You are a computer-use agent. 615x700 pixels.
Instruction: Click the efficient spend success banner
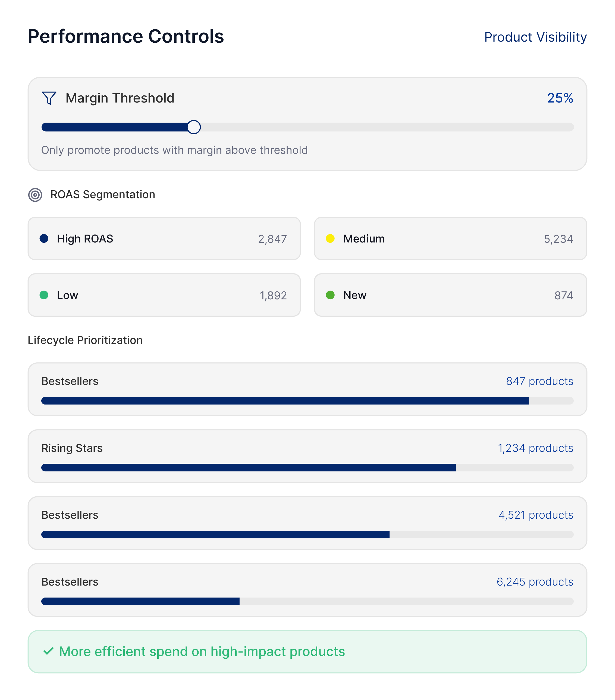coord(307,651)
